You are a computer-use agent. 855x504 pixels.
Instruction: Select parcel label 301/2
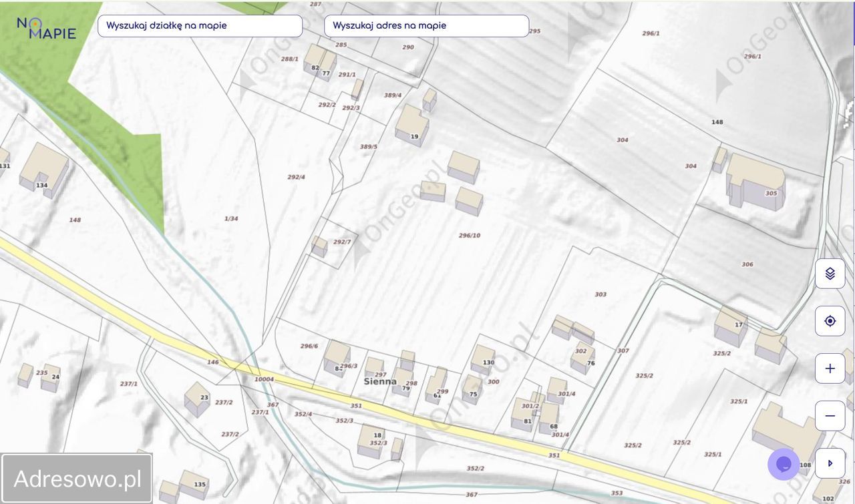[530, 407]
